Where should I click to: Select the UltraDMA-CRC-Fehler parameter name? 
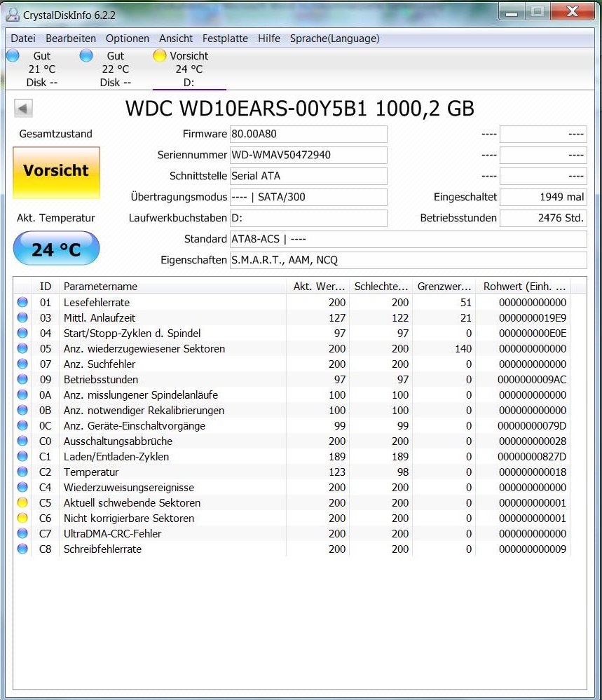point(112,534)
